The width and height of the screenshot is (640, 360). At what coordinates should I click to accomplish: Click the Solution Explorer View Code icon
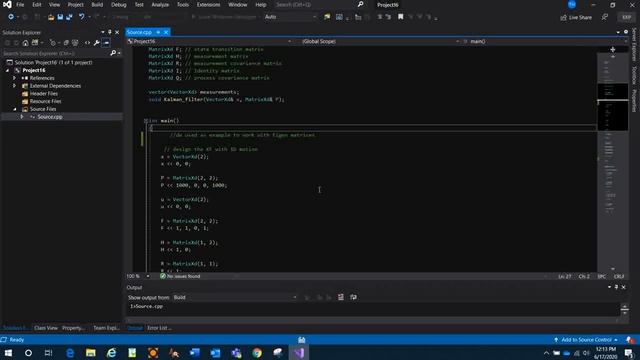coord(87,43)
